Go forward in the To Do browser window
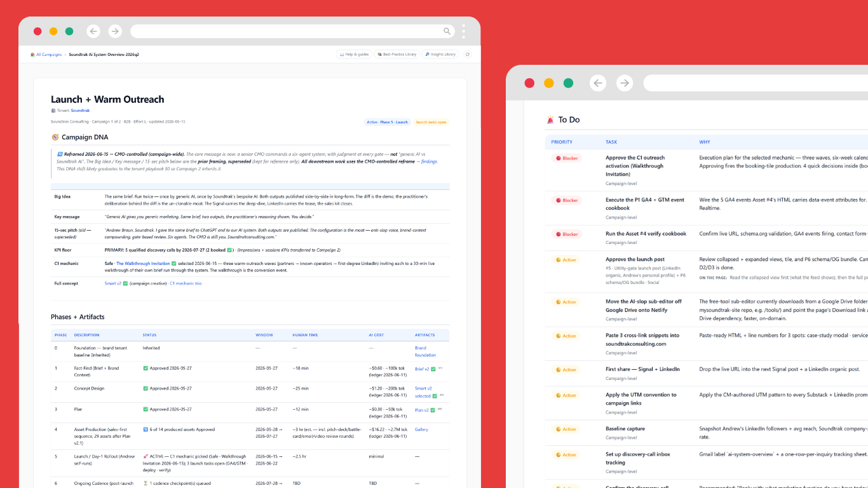Image resolution: width=868 pixels, height=488 pixels. pyautogui.click(x=625, y=83)
